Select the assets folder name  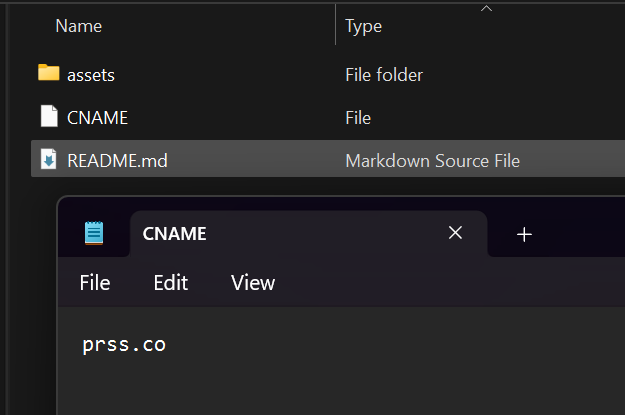(x=91, y=75)
